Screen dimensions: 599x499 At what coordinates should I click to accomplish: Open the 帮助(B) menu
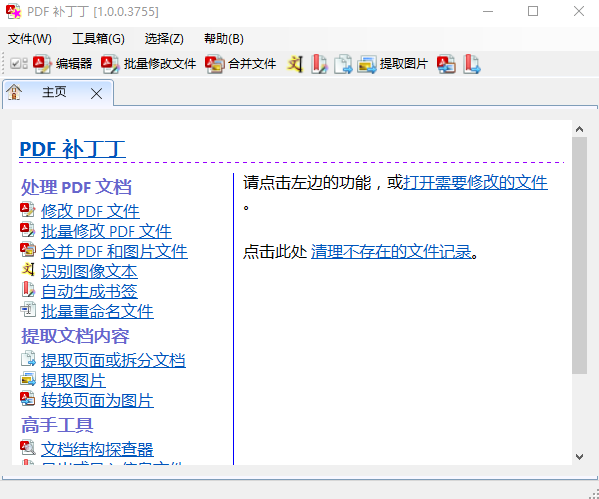tap(223, 39)
